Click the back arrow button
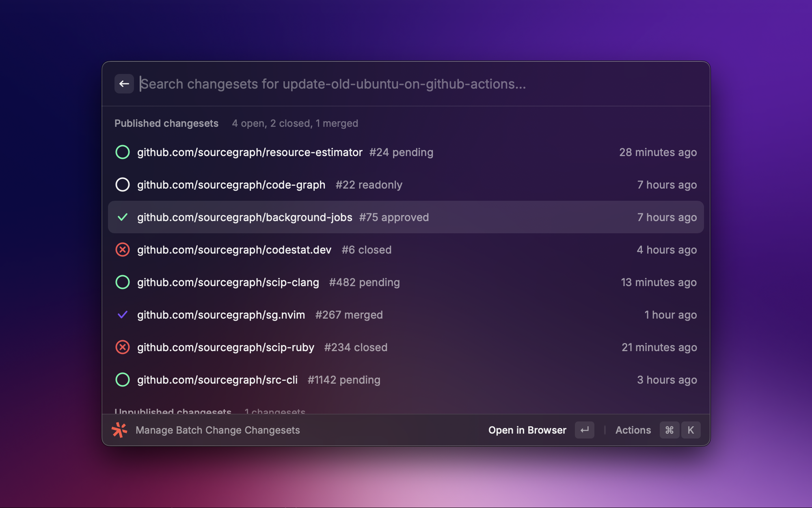This screenshot has height=508, width=812. (x=124, y=84)
